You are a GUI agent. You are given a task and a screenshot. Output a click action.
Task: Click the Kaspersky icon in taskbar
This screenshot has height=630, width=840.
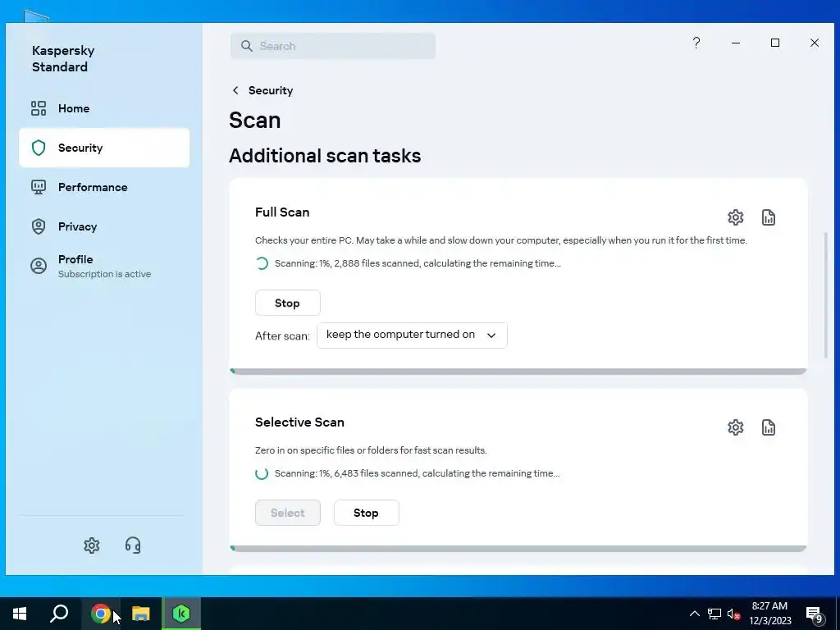tap(181, 614)
